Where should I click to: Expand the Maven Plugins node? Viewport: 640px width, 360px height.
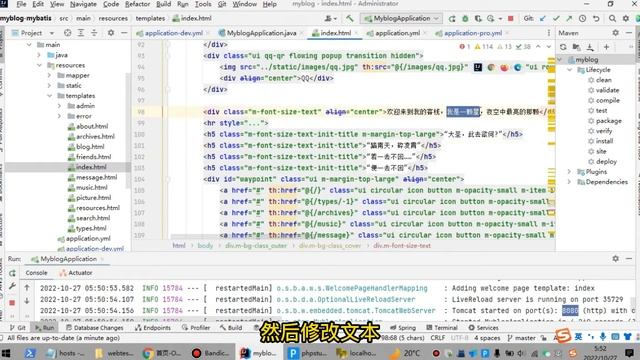click(569, 172)
